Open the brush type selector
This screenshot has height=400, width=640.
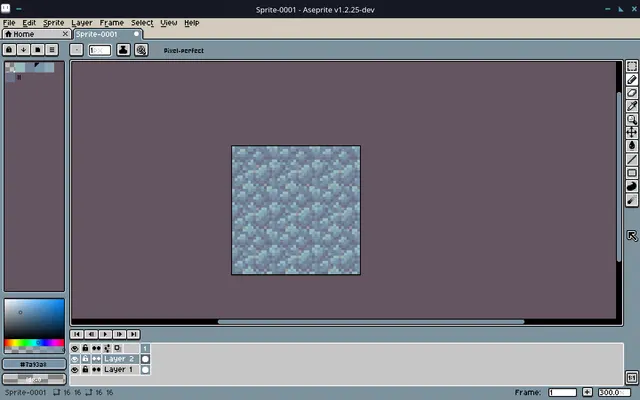pyautogui.click(x=76, y=50)
